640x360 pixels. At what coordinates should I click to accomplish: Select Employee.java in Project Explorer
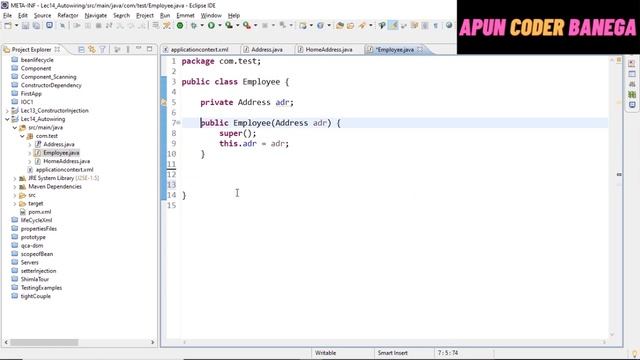[x=61, y=153]
